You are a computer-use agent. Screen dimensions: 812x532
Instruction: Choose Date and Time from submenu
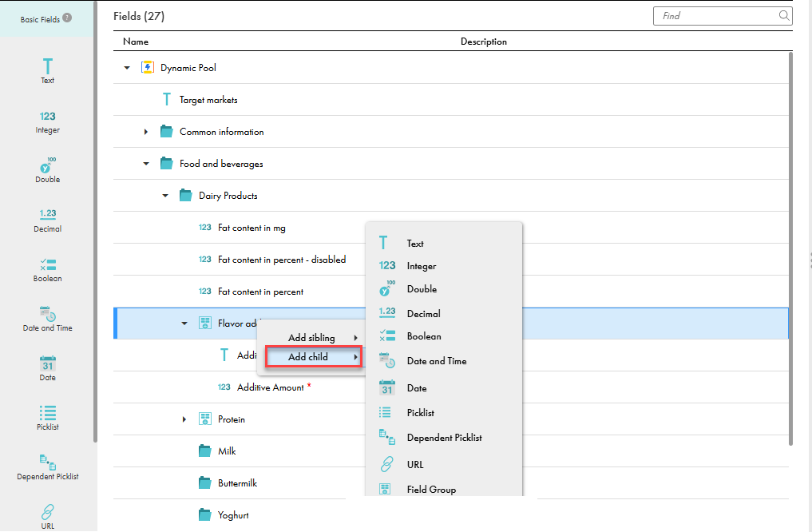(x=444, y=361)
